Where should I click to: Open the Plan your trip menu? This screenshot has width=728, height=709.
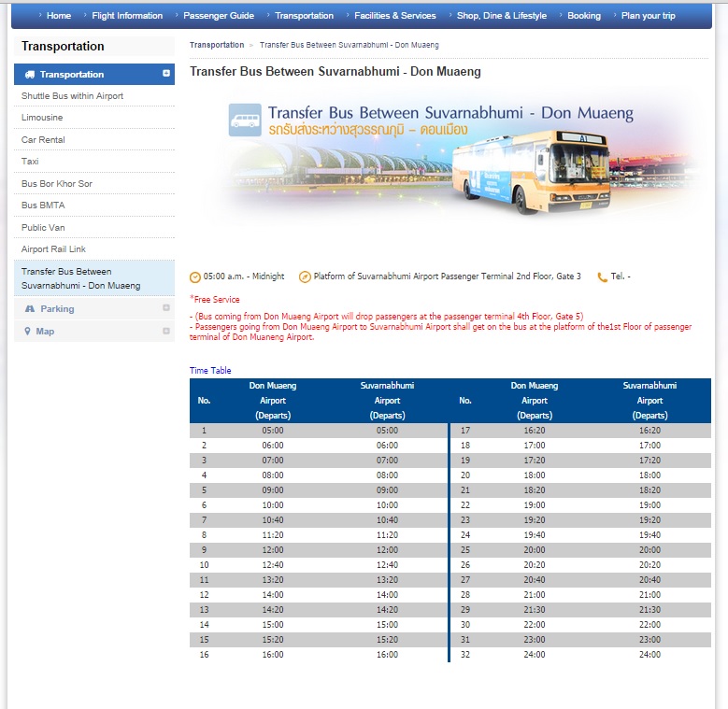pyautogui.click(x=649, y=15)
